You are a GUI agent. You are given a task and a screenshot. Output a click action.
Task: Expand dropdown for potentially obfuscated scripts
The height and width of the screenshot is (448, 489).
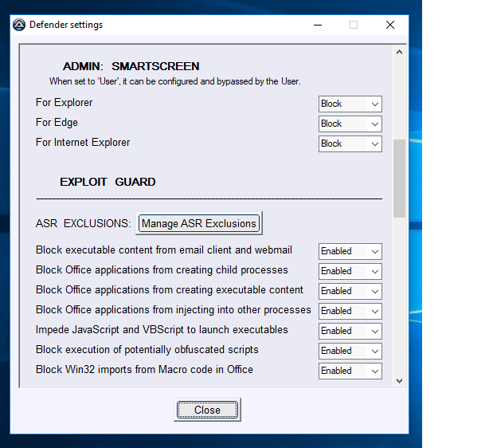(350, 352)
